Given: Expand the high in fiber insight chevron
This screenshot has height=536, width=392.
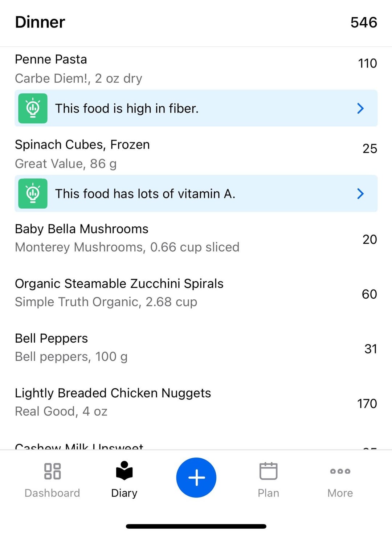Looking at the screenshot, I should click(360, 108).
